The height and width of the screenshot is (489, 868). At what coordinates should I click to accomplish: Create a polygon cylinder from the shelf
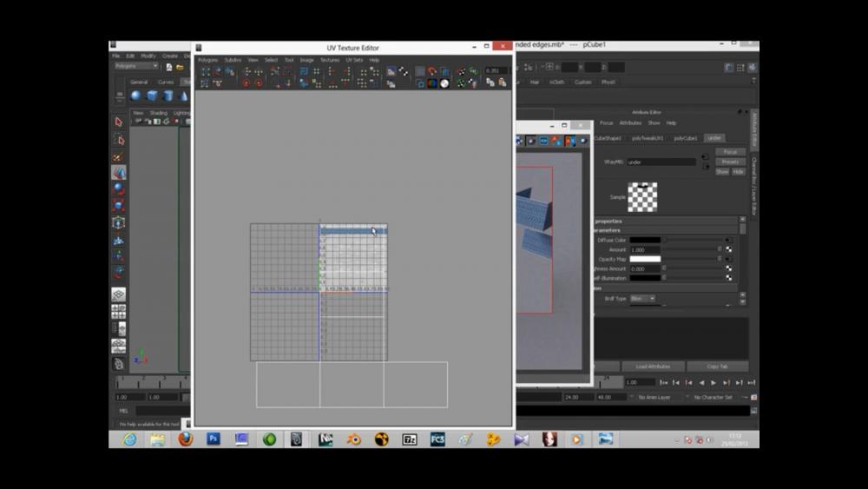pos(168,96)
